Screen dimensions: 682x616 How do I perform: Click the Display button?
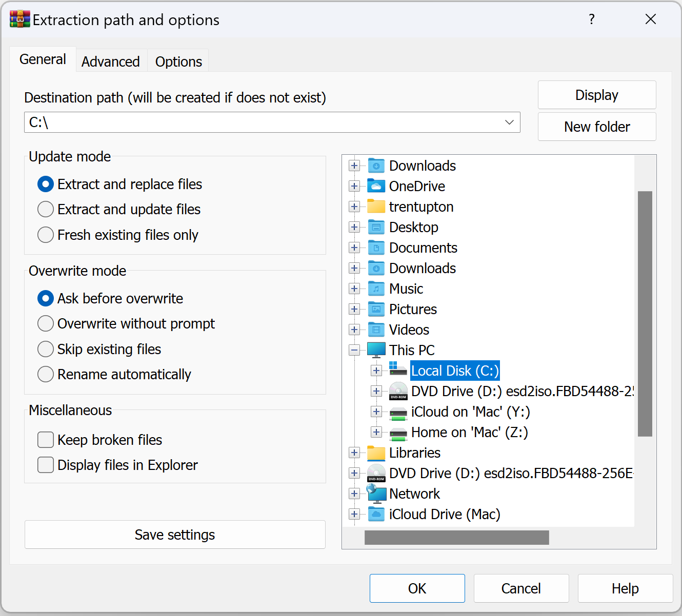point(597,95)
